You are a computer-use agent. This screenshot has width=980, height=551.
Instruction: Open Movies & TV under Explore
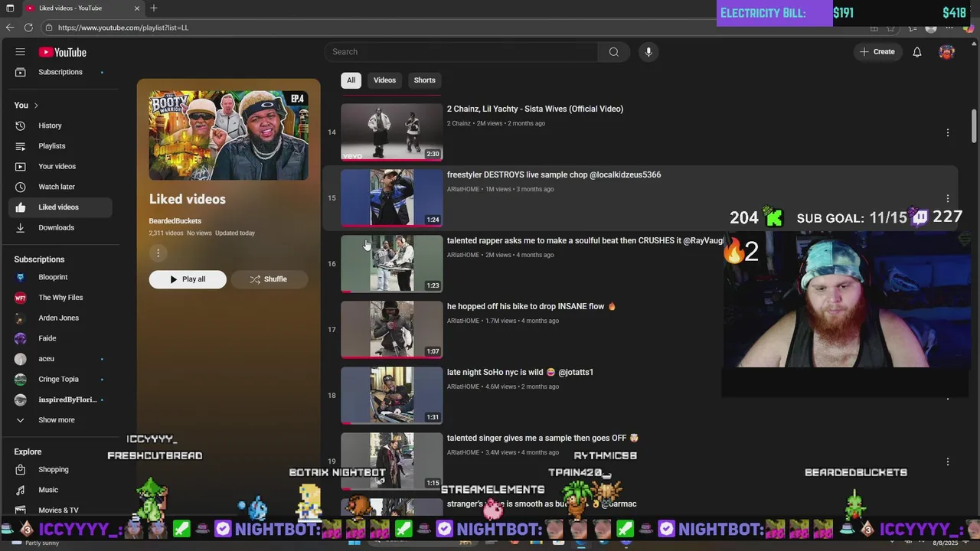(x=60, y=510)
